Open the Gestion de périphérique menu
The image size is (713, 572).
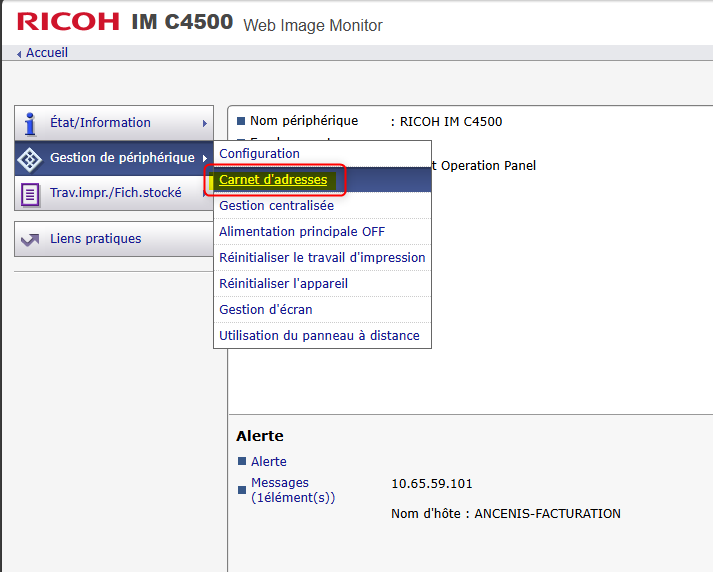pyautogui.click(x=114, y=158)
